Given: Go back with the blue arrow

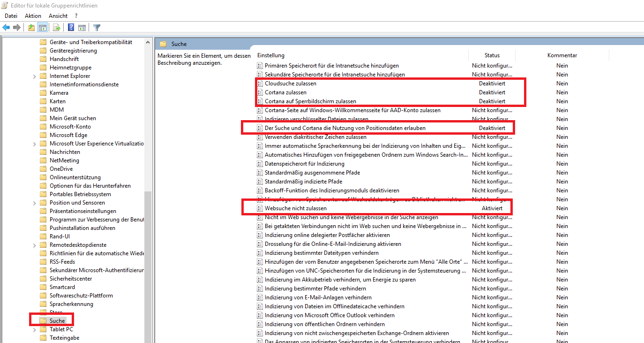Looking at the screenshot, I should click(x=6, y=27).
